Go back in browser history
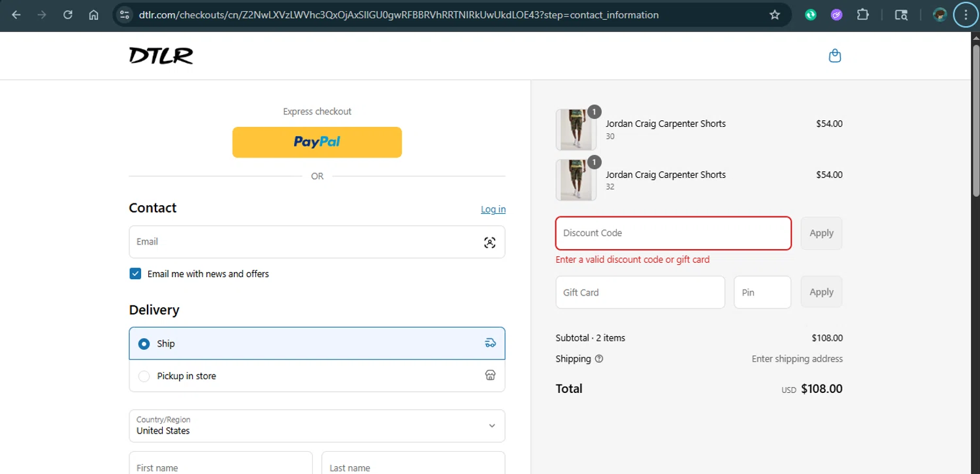The width and height of the screenshot is (980, 474). tap(16, 14)
